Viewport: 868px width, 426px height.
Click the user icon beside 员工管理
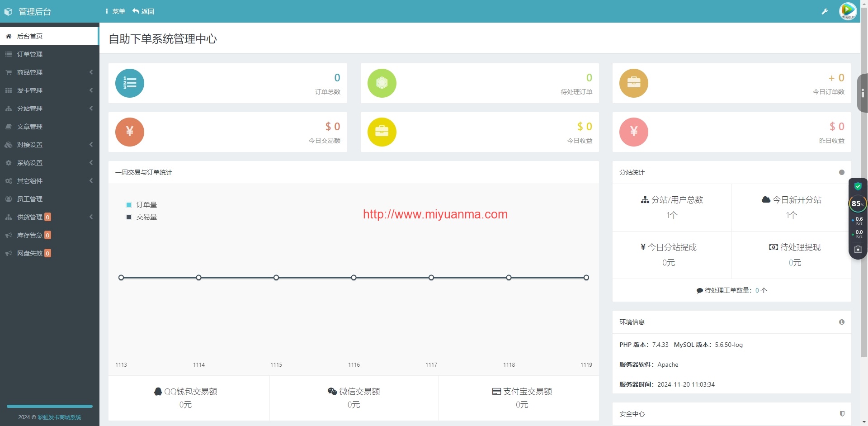click(x=9, y=199)
